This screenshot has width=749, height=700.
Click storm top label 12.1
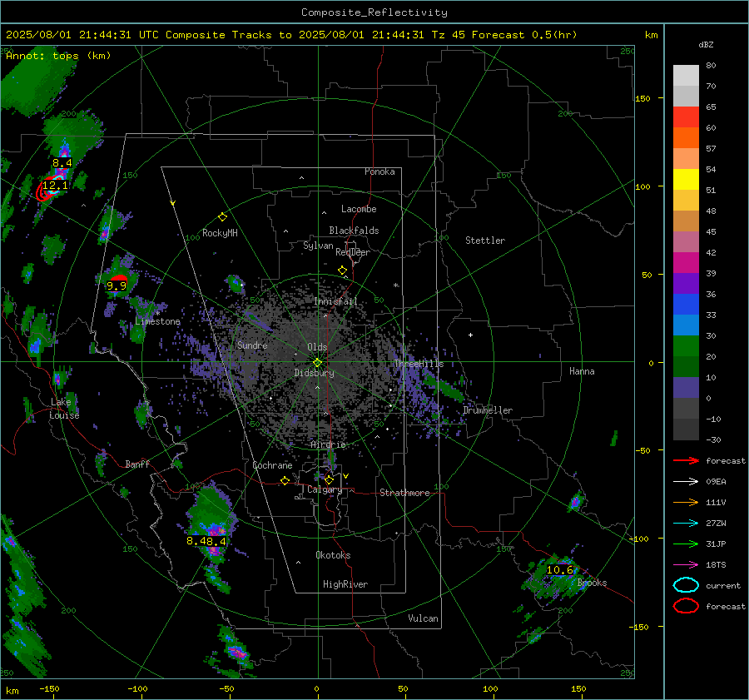click(x=55, y=185)
